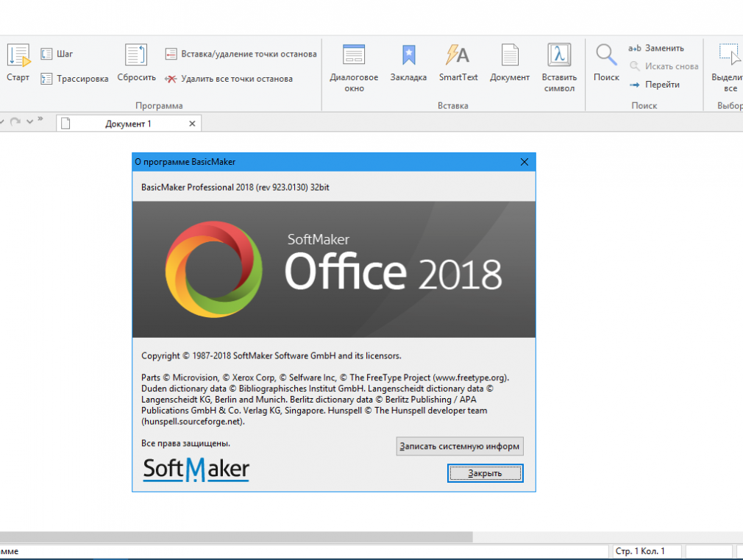Click the Заменить replace command
This screenshot has width=743, height=560.
(656, 49)
